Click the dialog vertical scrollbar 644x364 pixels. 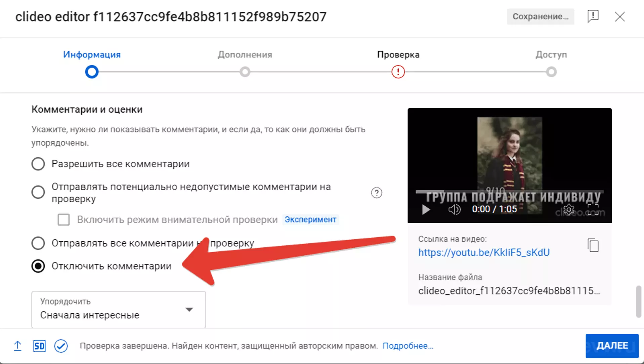pyautogui.click(x=638, y=301)
